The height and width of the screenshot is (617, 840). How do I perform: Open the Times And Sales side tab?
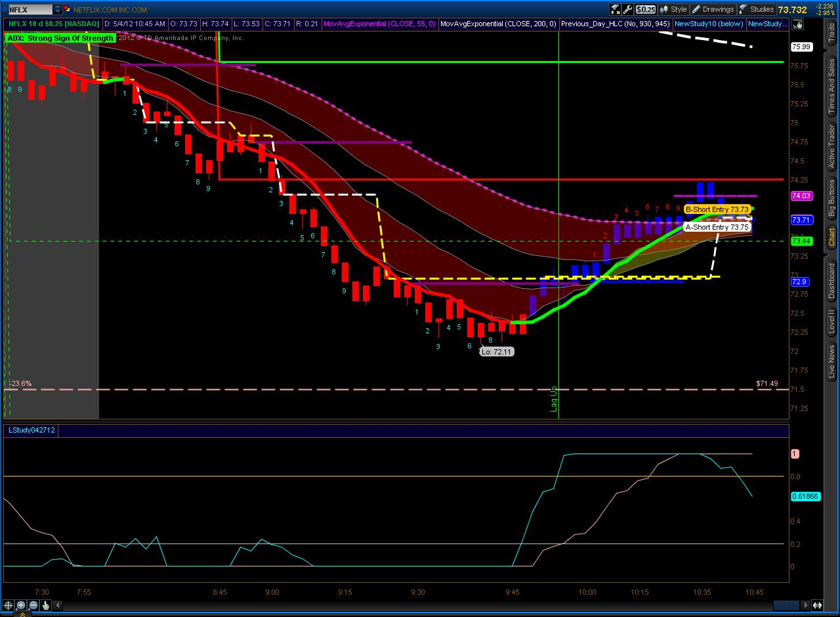tap(831, 86)
